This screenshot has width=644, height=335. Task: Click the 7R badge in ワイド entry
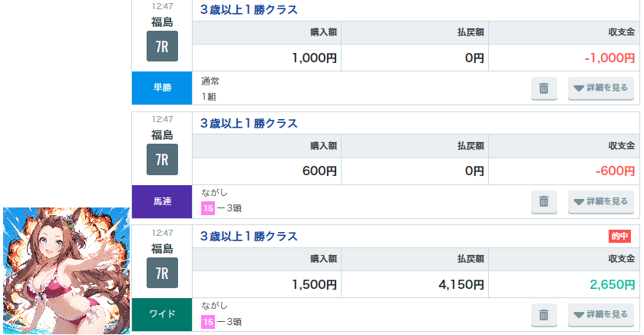(x=162, y=272)
